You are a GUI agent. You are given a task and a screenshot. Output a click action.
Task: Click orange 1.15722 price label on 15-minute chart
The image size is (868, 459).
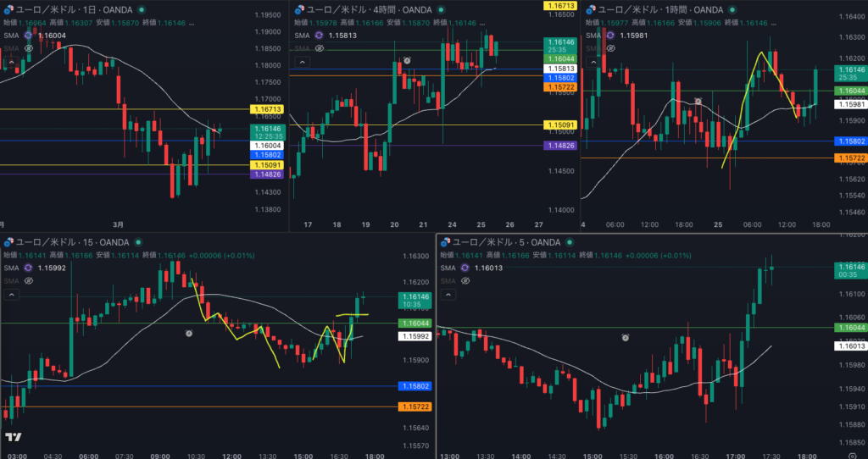point(413,406)
